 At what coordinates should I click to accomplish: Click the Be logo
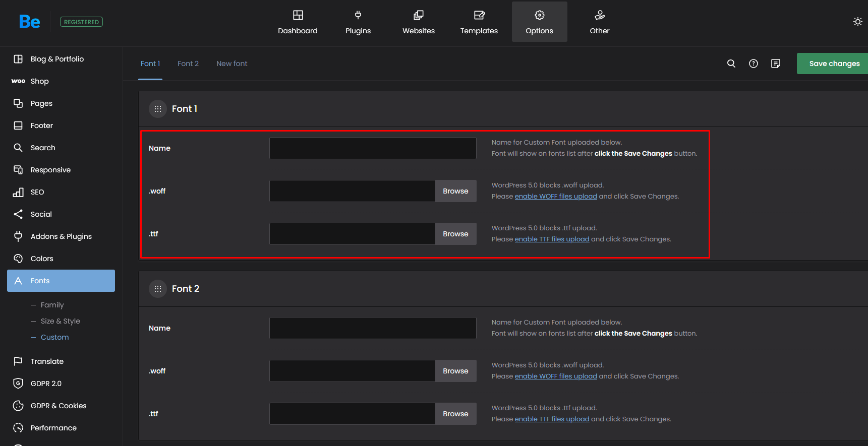click(x=29, y=22)
